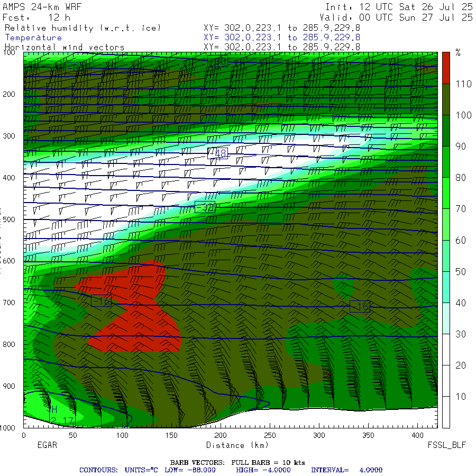The width and height of the screenshot is (476, 476).
Task: Click the 'FULL BARB = 10 kts' caption
Action: pyautogui.click(x=268, y=463)
